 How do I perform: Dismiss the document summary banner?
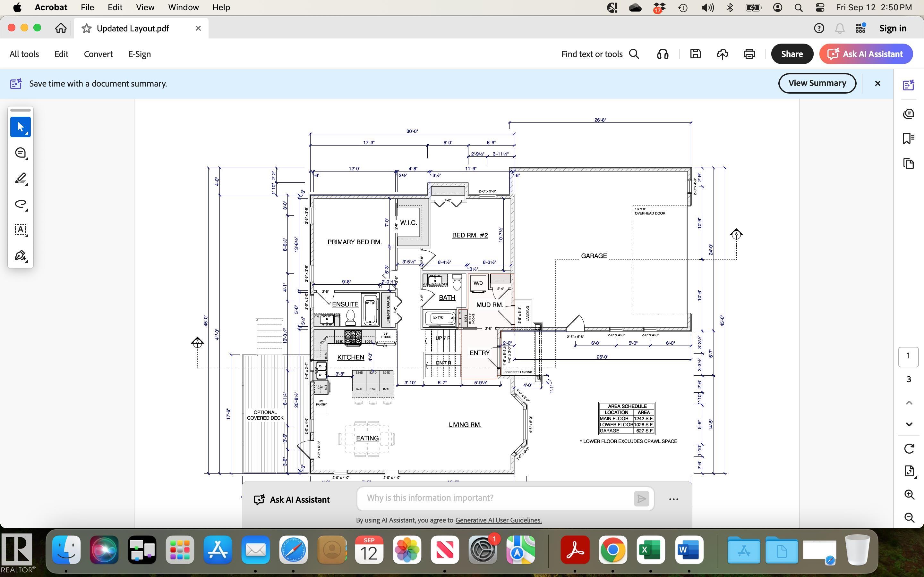(x=877, y=83)
